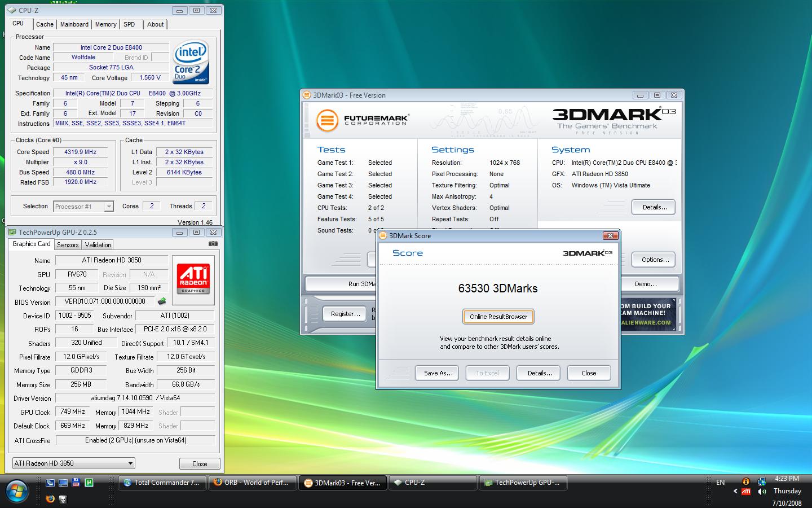Viewport: 812px width, 508px height.
Task: Open the ATI tray icon
Action: click(x=746, y=492)
